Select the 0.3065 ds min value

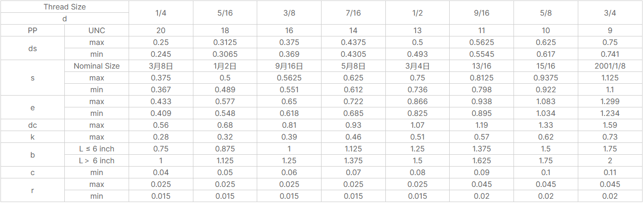pyautogui.click(x=225, y=54)
